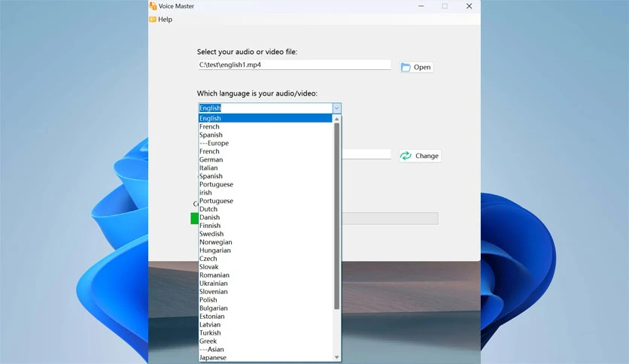Click the conversion progress bar
Screen dimensions: 629x364
pos(314,219)
